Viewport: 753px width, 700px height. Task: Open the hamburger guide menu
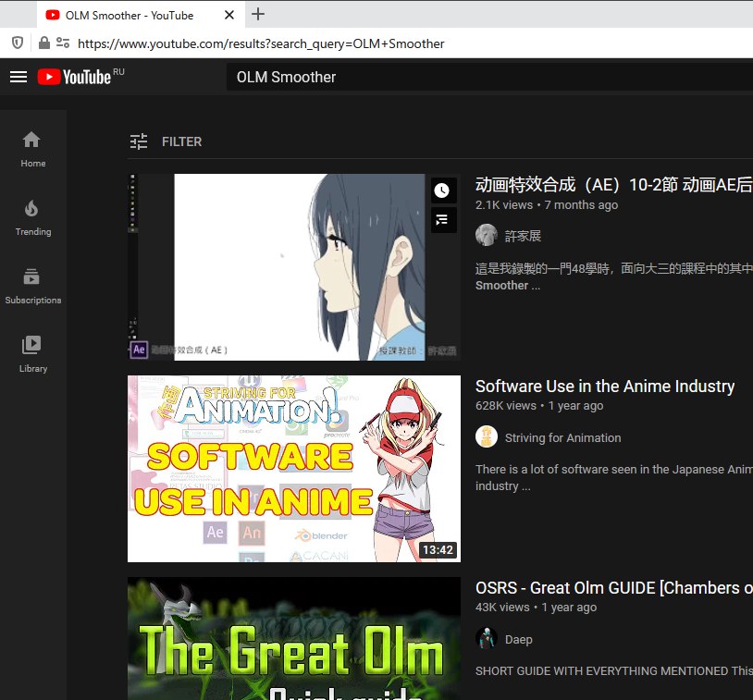pos(19,77)
